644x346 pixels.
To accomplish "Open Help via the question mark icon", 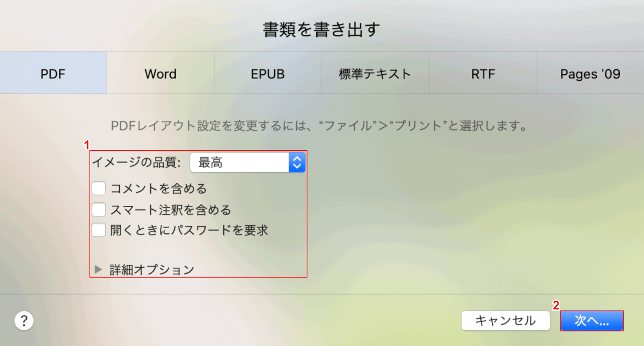I will tap(24, 320).
